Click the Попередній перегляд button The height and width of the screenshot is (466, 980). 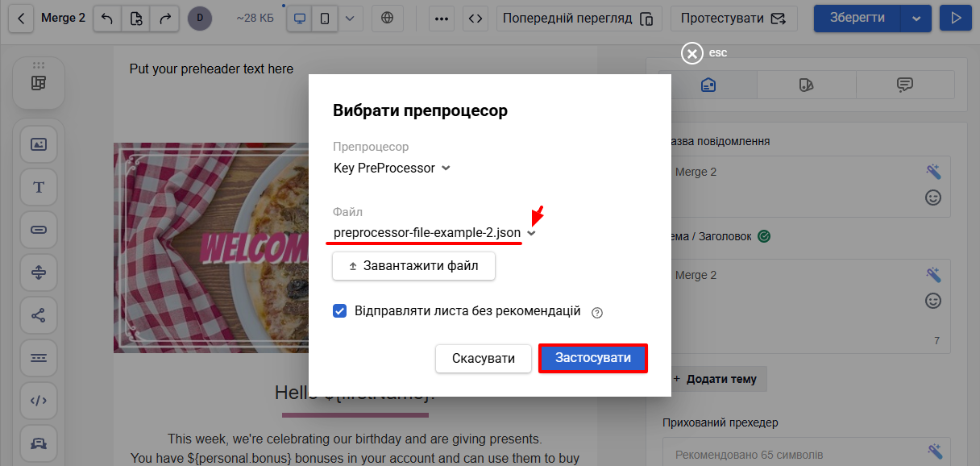579,18
